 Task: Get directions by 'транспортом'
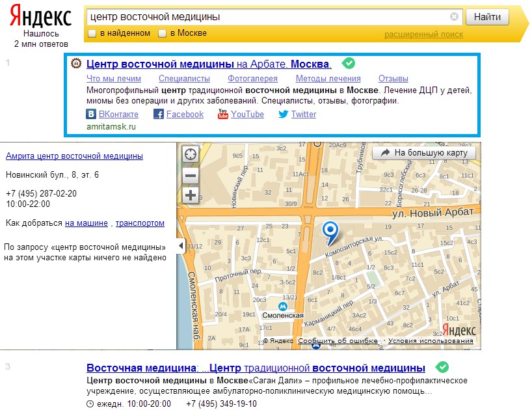[140, 223]
